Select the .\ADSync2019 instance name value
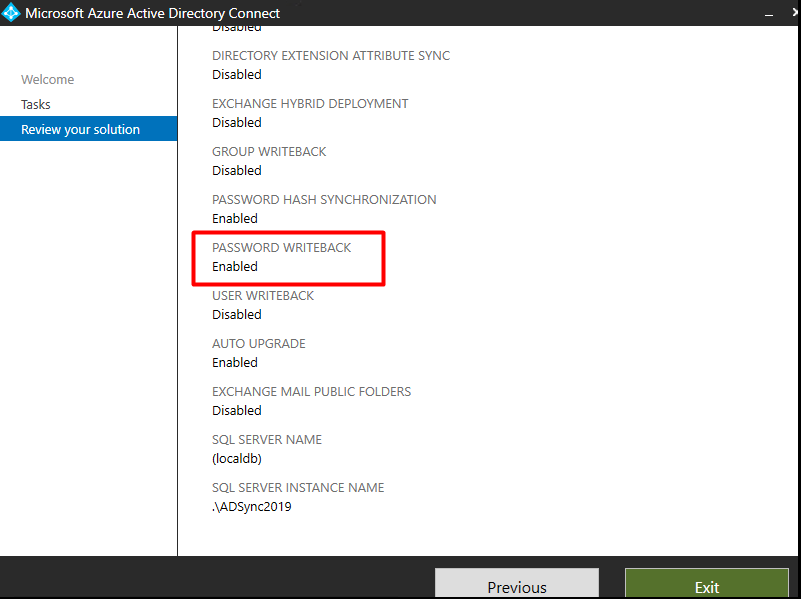801x599 pixels. coord(251,507)
